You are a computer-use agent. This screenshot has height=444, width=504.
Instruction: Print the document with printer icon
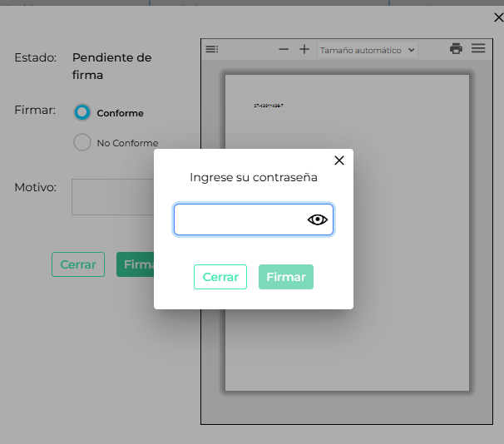coord(456,48)
